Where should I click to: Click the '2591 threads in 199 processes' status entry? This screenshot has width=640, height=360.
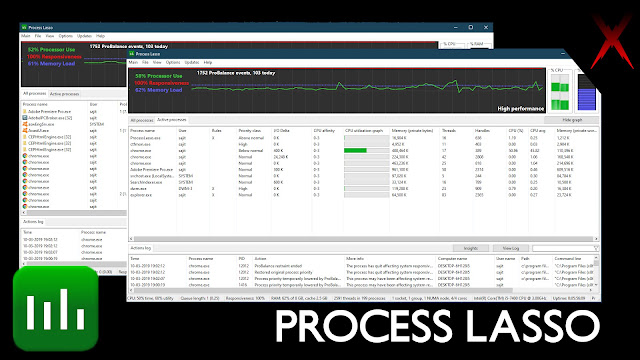click(360, 298)
